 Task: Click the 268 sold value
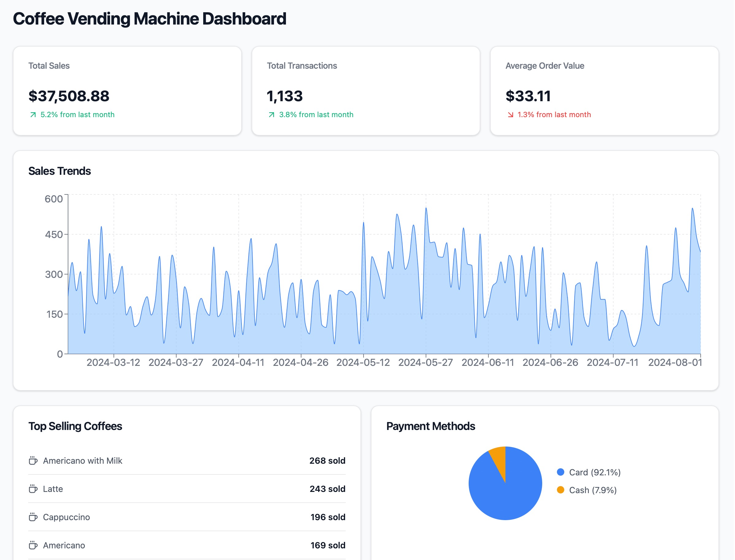pyautogui.click(x=327, y=461)
